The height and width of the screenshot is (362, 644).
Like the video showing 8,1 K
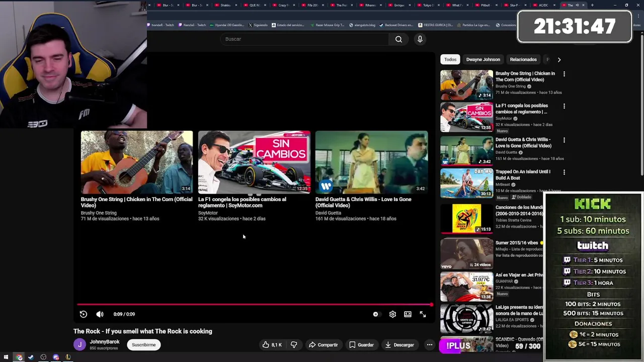272,345
